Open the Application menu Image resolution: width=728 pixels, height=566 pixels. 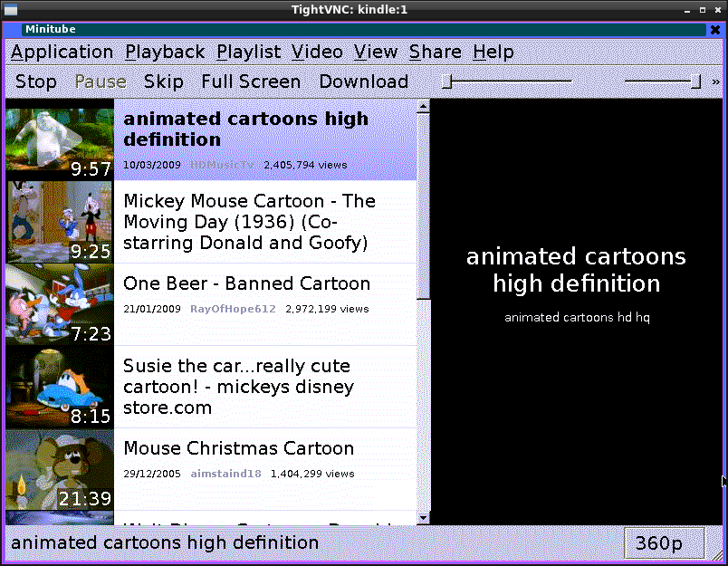(62, 53)
